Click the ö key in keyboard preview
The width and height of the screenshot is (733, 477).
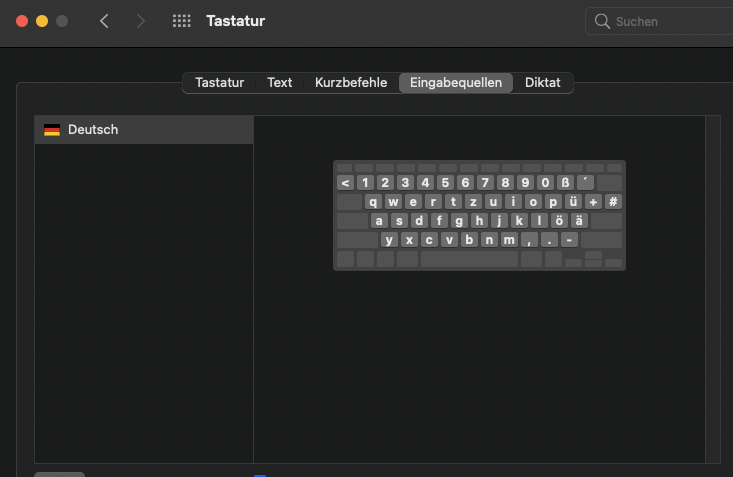559,221
